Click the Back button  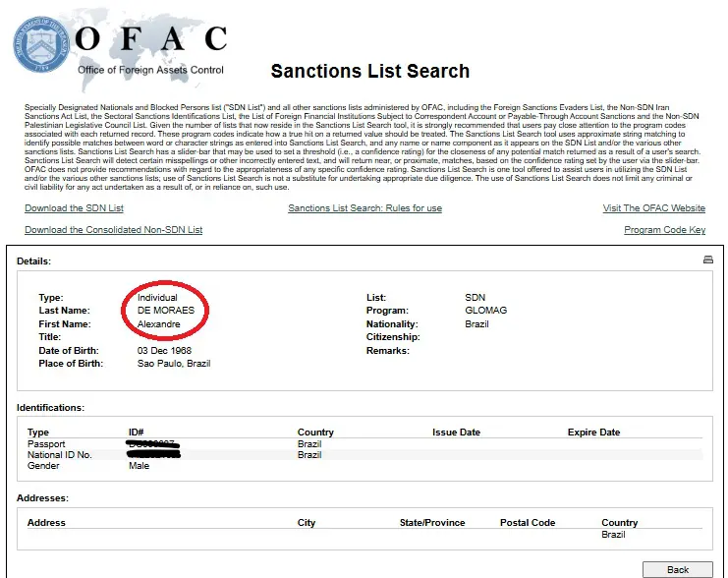[677, 569]
